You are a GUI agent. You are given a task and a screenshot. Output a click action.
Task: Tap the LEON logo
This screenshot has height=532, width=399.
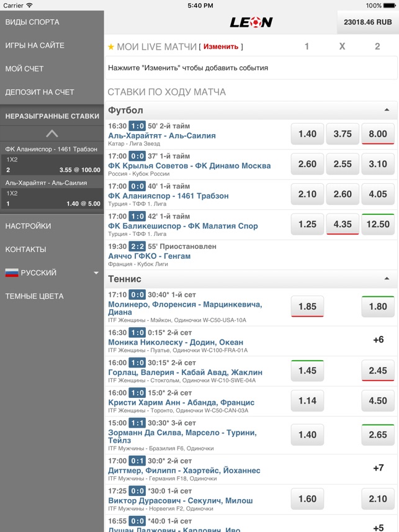pyautogui.click(x=251, y=22)
